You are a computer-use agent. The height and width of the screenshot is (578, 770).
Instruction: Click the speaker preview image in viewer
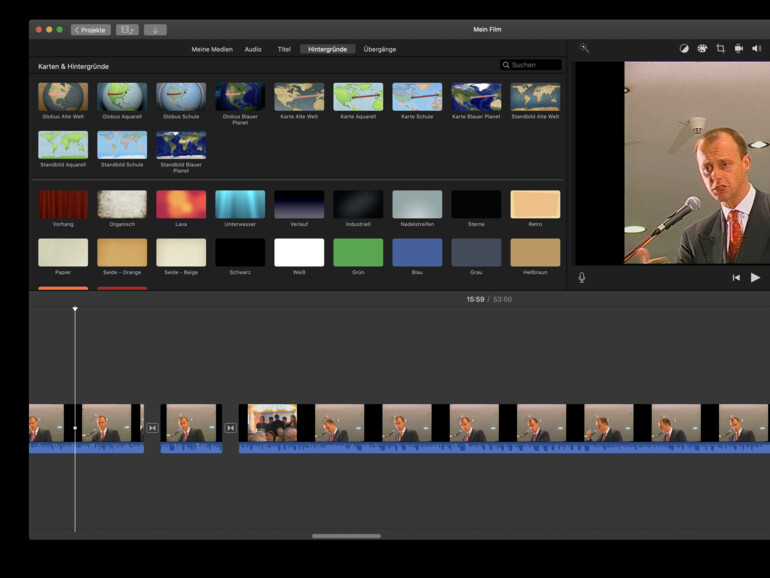697,163
